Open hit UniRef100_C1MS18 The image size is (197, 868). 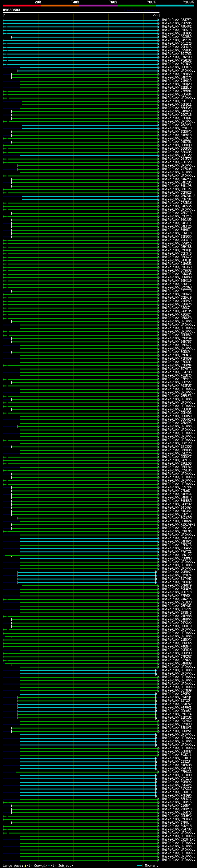coord(177,30)
